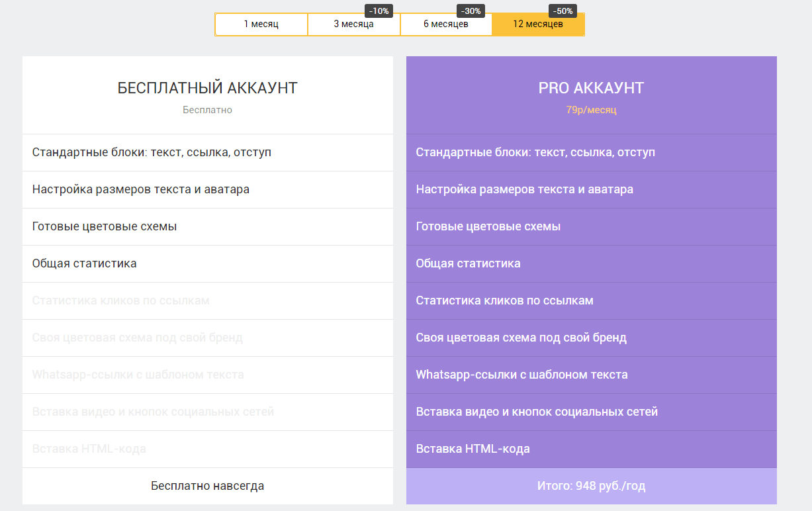Viewport: 812px width, 511px height.
Task: Click Настройка размеров текста in free plan
Action: point(141,189)
